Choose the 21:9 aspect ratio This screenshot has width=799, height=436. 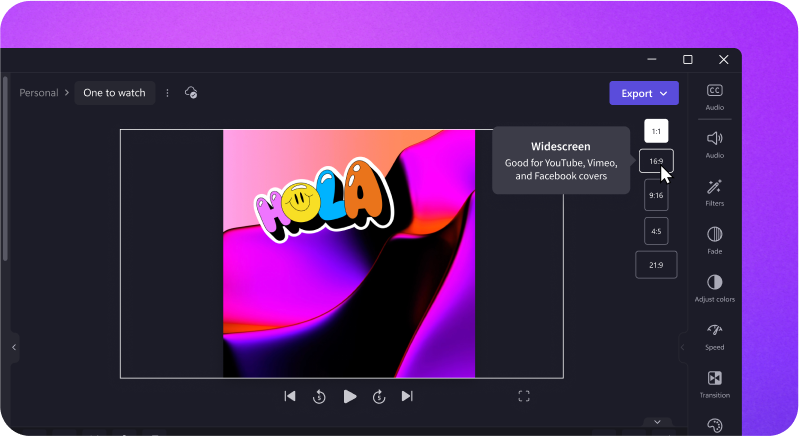coord(656,265)
